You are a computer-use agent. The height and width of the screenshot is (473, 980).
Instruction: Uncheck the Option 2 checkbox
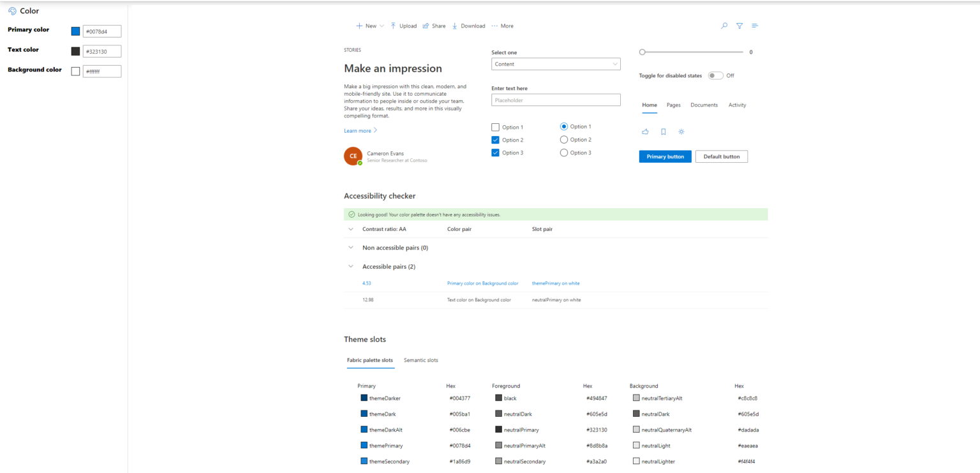click(495, 139)
